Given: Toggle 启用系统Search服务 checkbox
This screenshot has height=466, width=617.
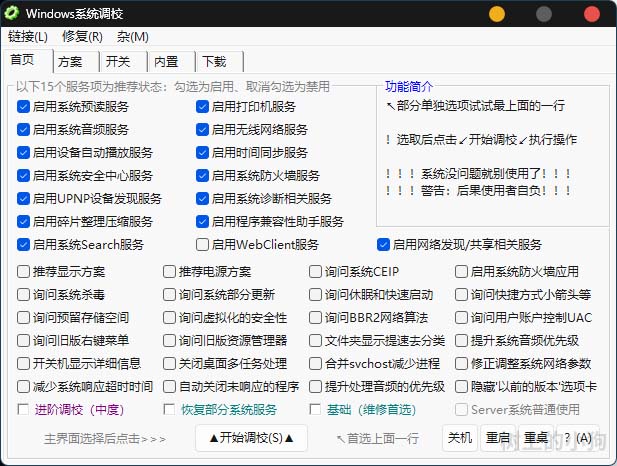Looking at the screenshot, I should (x=23, y=244).
